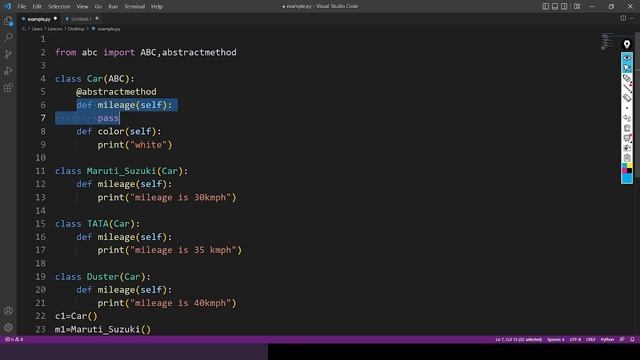Click Split Editor Right icon
The height and width of the screenshot is (360, 640).
click(x=623, y=18)
